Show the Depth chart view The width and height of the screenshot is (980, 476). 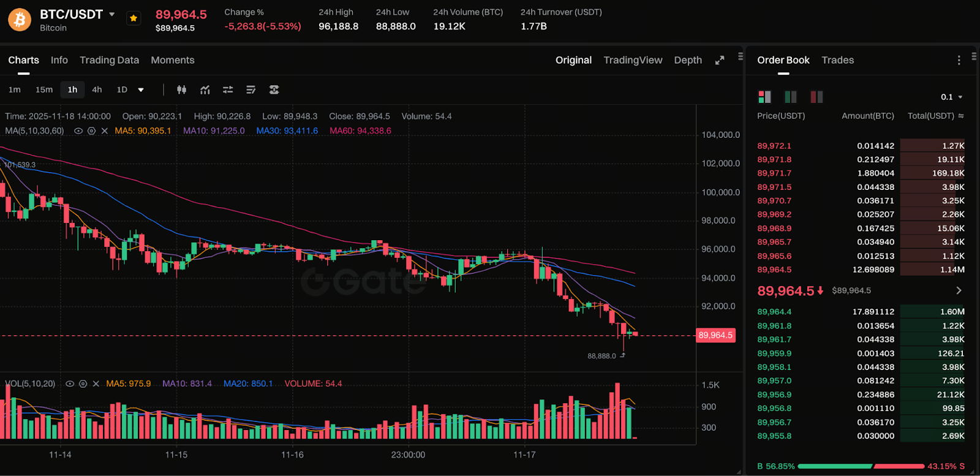pos(688,60)
